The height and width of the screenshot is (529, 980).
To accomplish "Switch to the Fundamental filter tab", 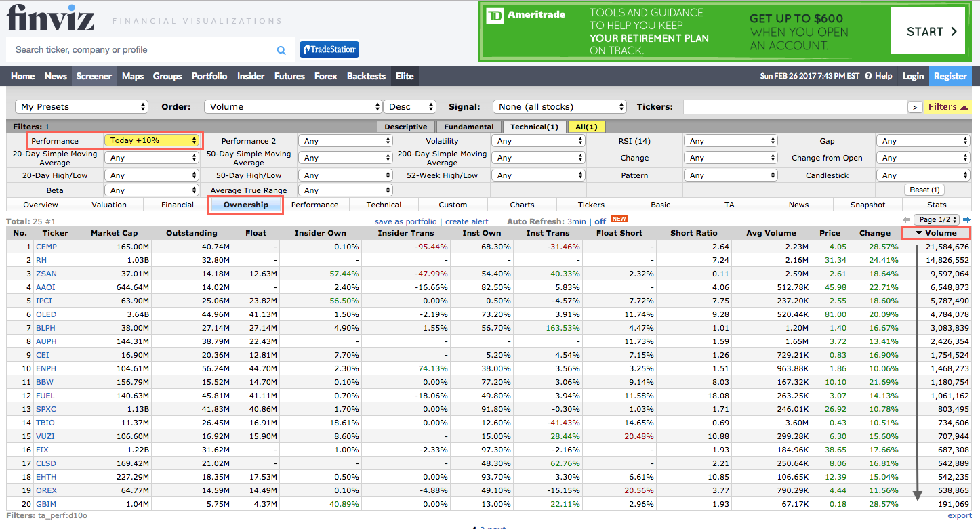I will pyautogui.click(x=468, y=127).
